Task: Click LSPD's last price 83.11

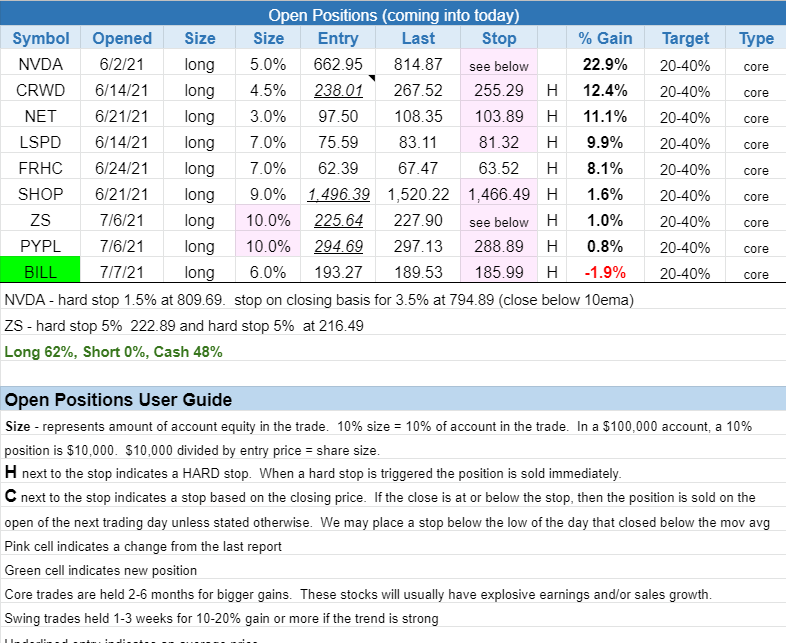Action: (x=418, y=142)
